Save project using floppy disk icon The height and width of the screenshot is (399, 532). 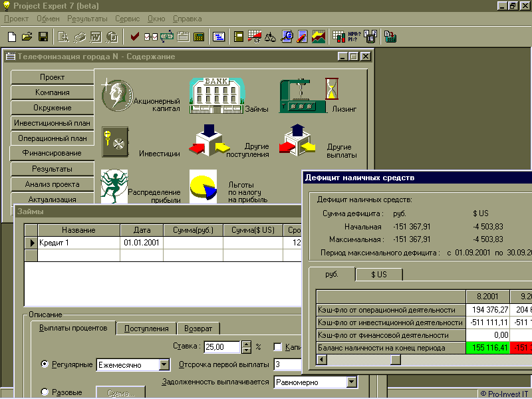(43, 37)
